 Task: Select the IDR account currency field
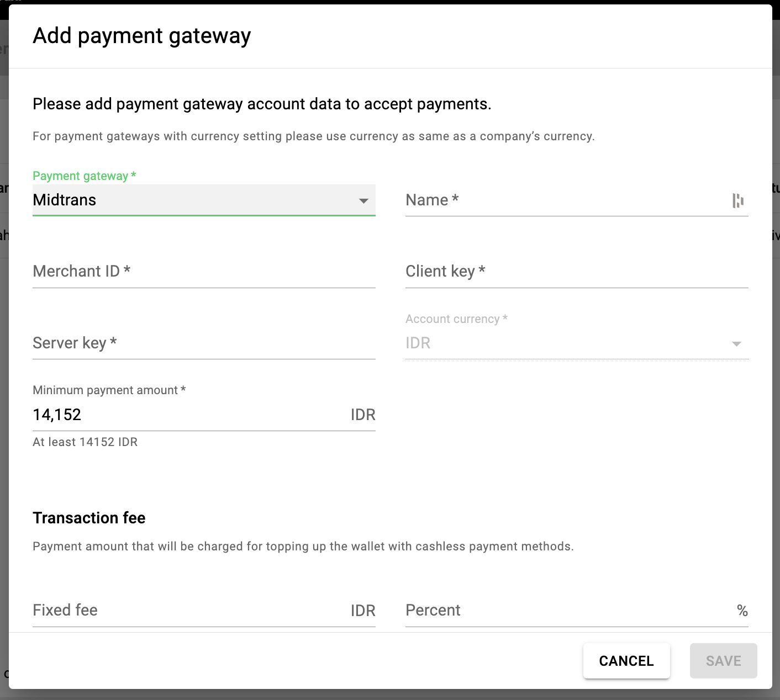pyautogui.click(x=563, y=343)
